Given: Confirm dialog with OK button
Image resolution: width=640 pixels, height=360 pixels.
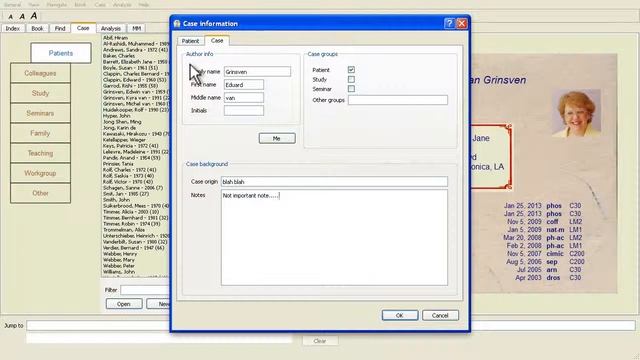Looking at the screenshot, I should coord(400,315).
